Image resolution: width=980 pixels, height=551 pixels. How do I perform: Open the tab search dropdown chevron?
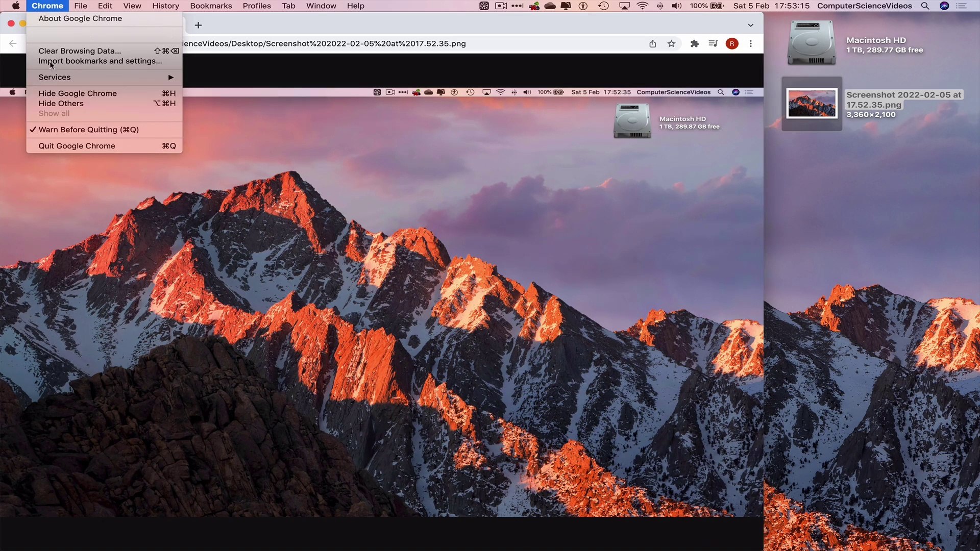(750, 25)
